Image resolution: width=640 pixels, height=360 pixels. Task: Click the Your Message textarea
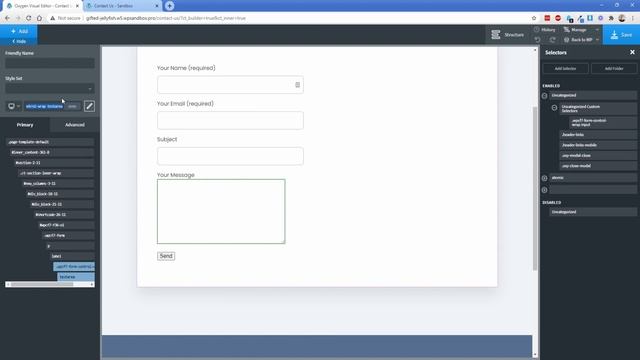coord(221,211)
